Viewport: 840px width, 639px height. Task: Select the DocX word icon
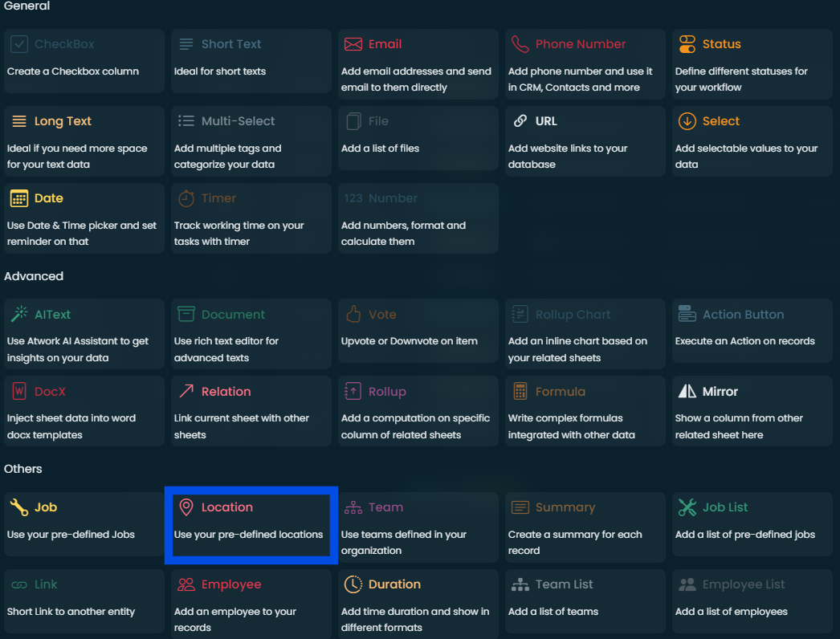(x=19, y=391)
